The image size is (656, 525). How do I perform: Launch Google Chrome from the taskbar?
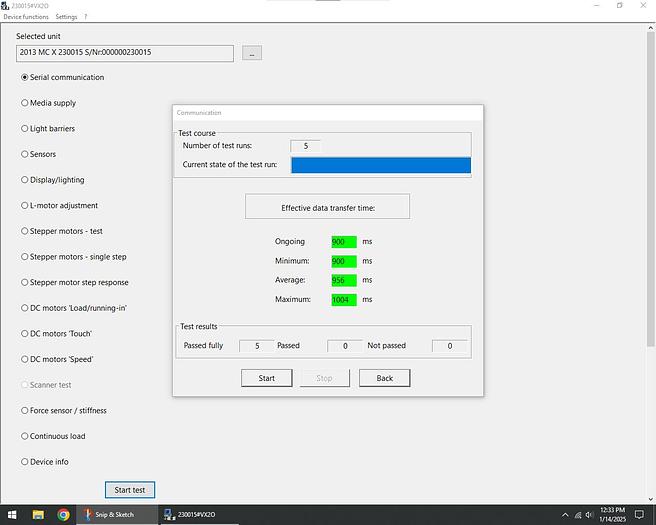tap(63, 515)
